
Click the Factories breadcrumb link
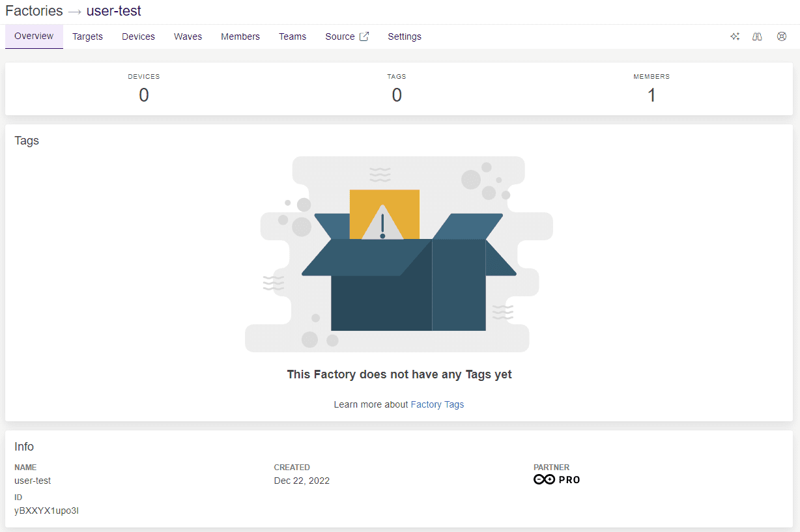tap(34, 11)
